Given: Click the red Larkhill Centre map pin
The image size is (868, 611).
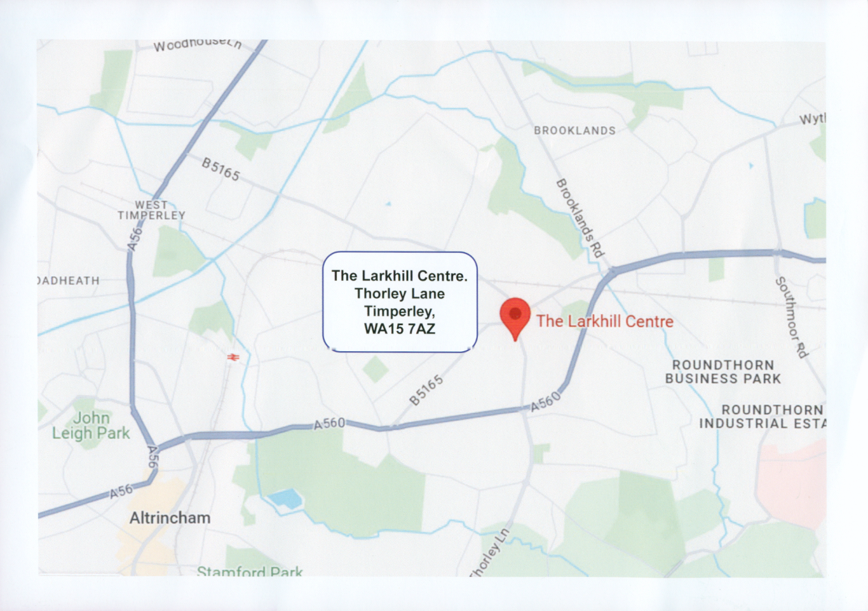Looking at the screenshot, I should pos(515,319).
